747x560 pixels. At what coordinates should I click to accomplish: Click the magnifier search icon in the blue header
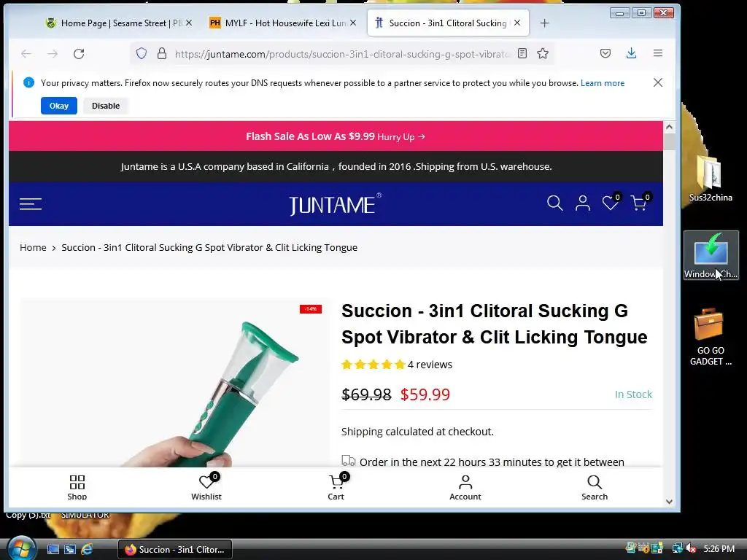tap(554, 203)
